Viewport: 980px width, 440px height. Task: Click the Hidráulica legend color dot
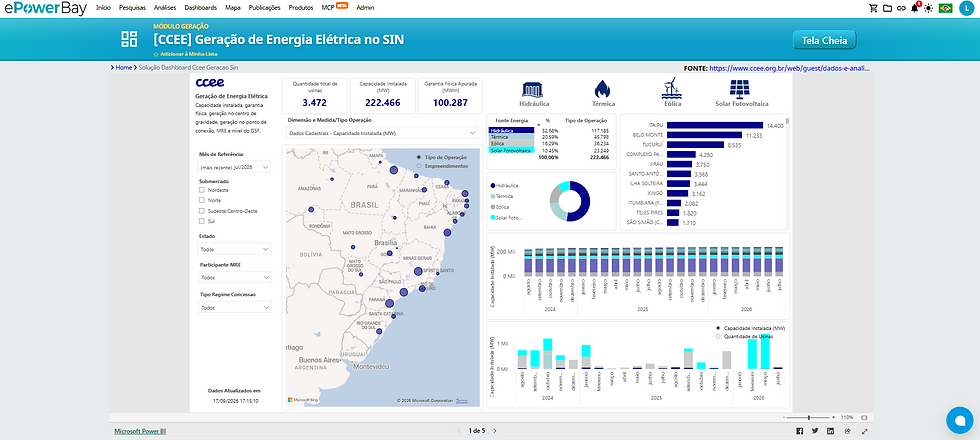pyautogui.click(x=493, y=186)
